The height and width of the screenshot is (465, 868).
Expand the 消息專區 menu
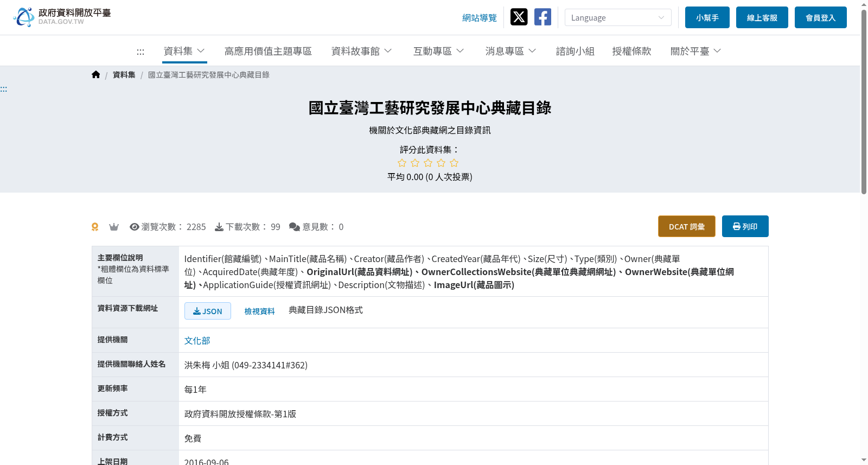click(510, 51)
